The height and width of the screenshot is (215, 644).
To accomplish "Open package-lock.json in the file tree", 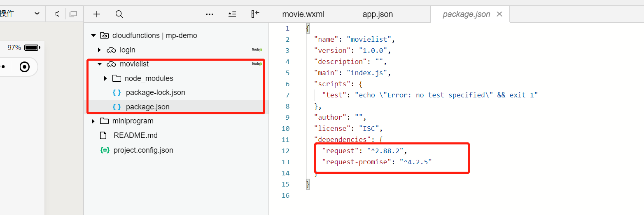I will [x=155, y=92].
